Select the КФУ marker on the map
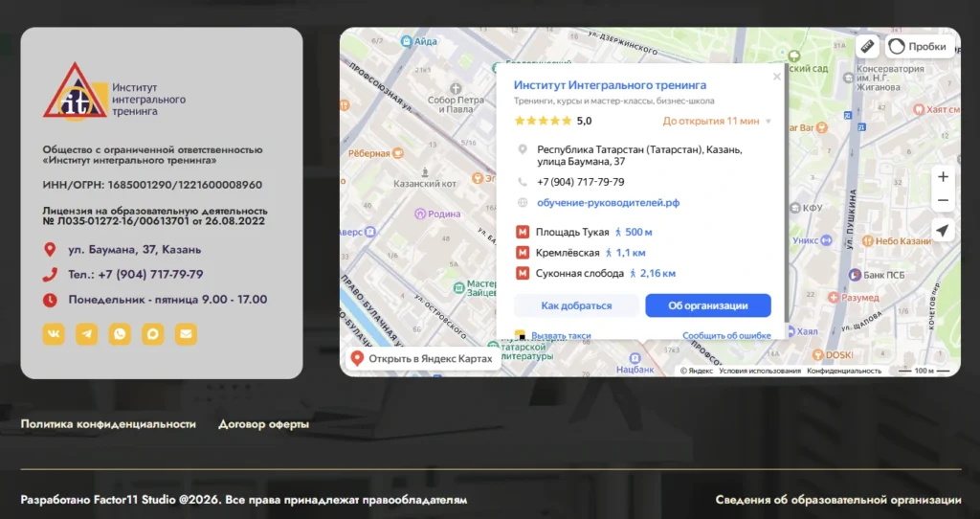The width and height of the screenshot is (980, 519). 795,208
